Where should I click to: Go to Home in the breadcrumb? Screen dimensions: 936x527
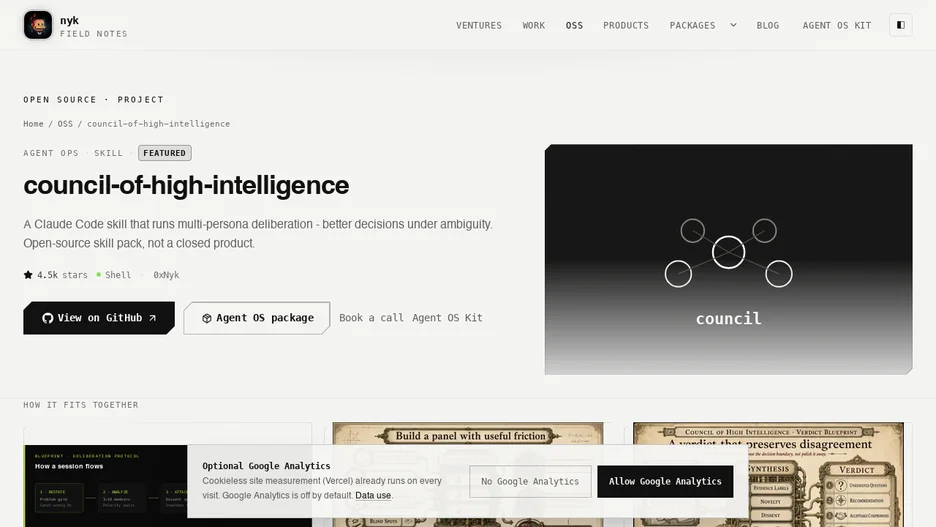33,124
